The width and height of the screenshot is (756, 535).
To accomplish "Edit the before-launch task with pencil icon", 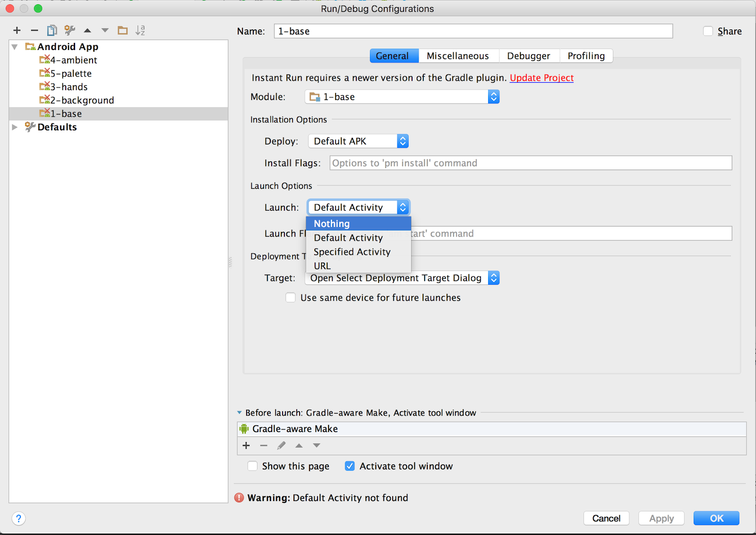I will 281,445.
